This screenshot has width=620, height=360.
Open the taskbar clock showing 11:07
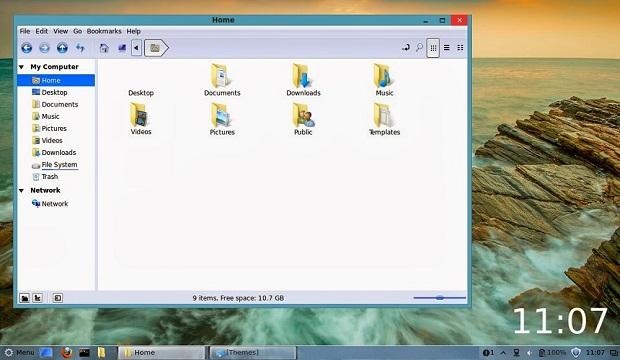(x=595, y=352)
